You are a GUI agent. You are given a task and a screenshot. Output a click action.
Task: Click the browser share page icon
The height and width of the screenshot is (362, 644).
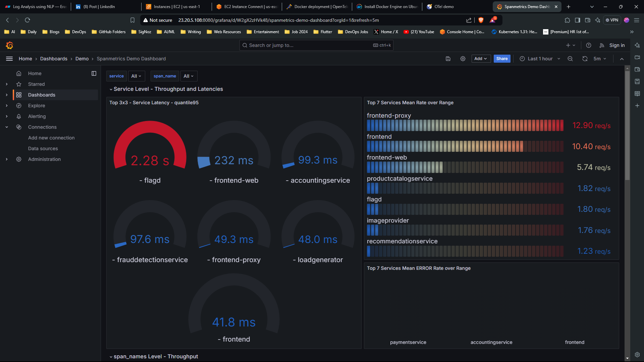coord(469,20)
